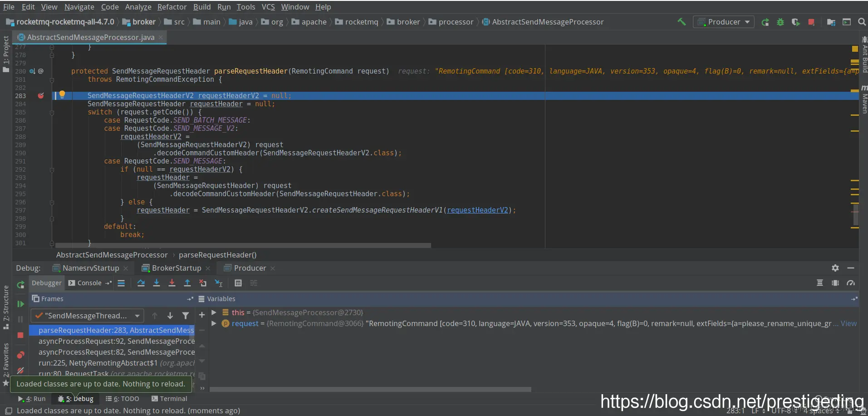The height and width of the screenshot is (416, 868).
Task: Open the SendMessageThread thread selector
Action: point(87,316)
